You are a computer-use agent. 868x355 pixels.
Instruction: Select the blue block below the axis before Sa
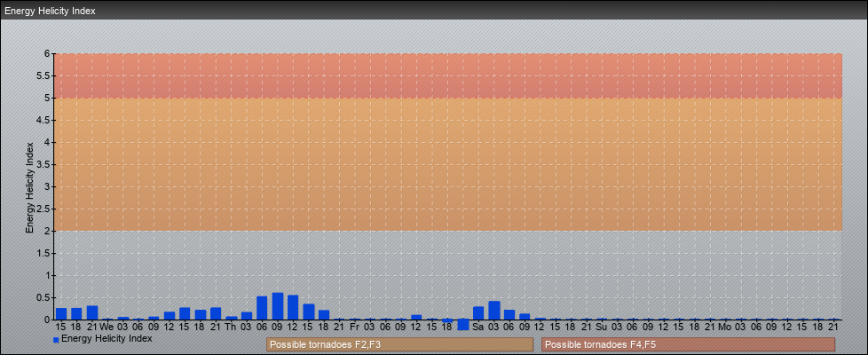pos(463,325)
